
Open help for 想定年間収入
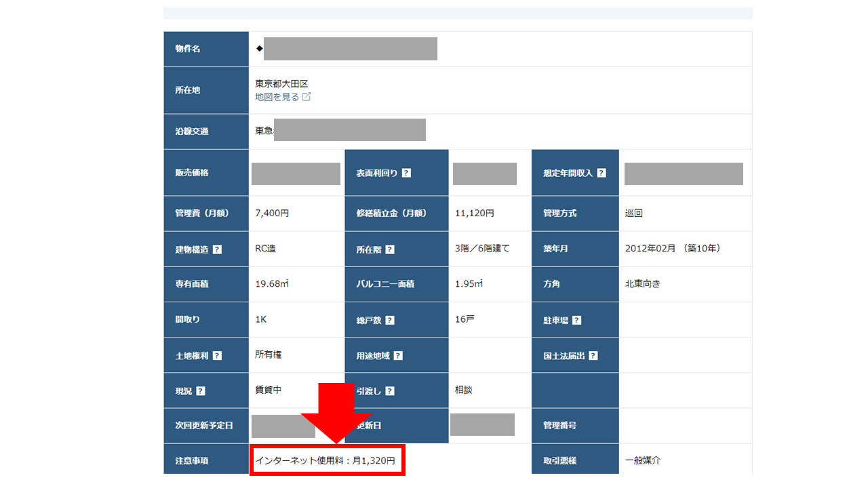(601, 173)
